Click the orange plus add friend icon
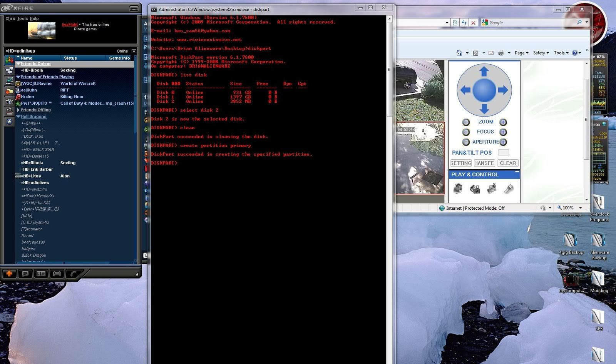Viewport: 616px width, 364px height. point(10,274)
